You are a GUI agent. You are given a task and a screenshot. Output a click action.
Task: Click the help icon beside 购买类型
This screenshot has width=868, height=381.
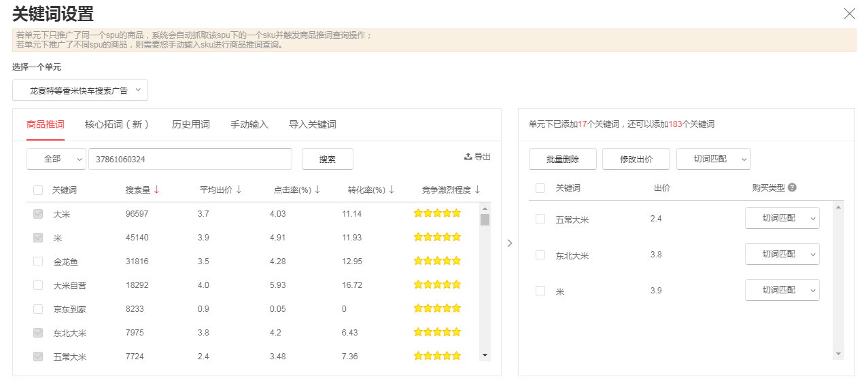(792, 188)
